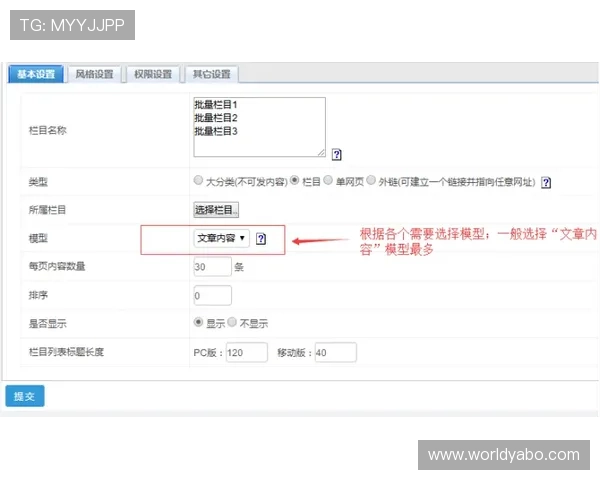
Task: Click the 选择栏目 button
Action: point(216,210)
